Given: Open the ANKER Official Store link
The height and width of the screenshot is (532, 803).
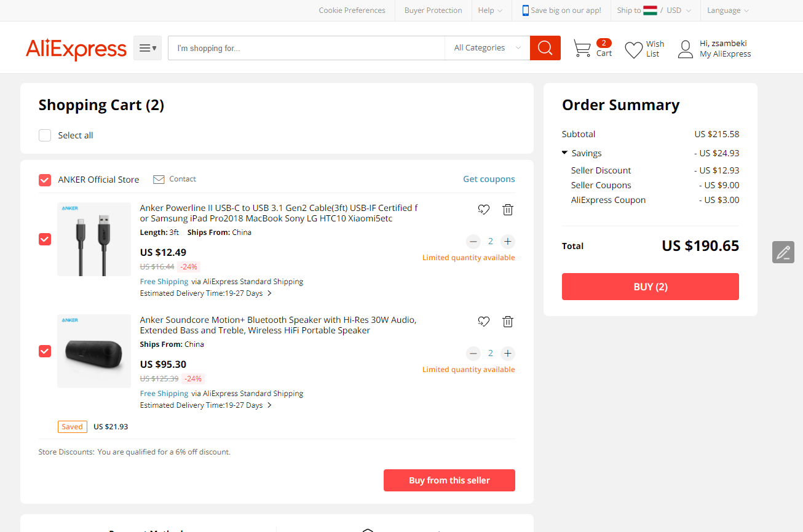Looking at the screenshot, I should coord(98,180).
